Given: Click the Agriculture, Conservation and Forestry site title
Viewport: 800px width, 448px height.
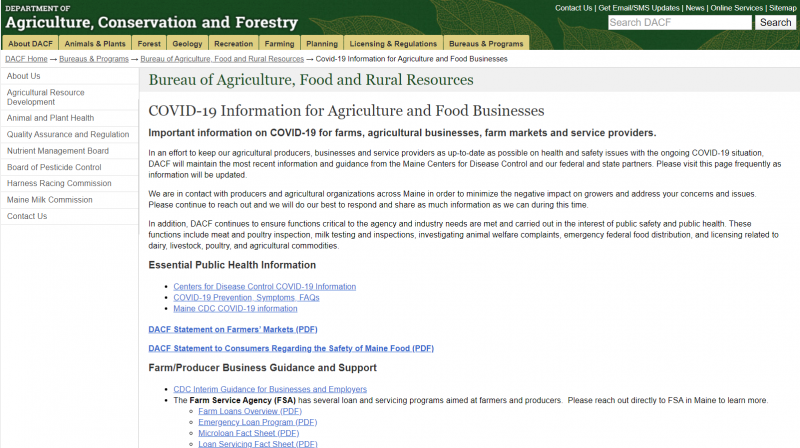Looking at the screenshot, I should 152,22.
